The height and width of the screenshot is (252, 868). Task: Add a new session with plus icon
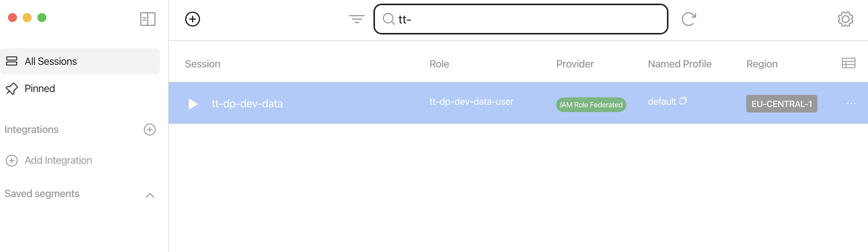tap(193, 19)
